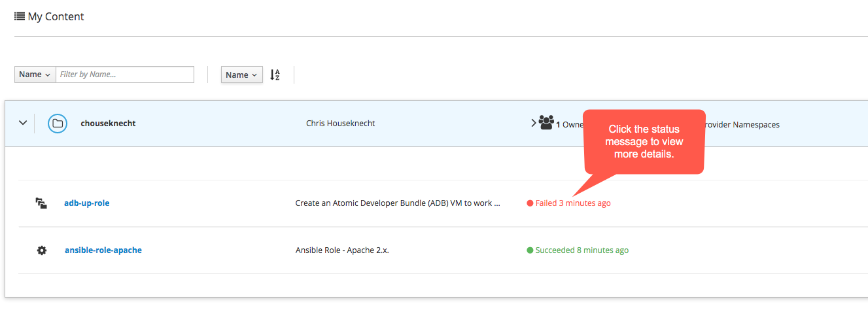The height and width of the screenshot is (321, 868).
Task: Click the My Content page heading
Action: pos(56,16)
